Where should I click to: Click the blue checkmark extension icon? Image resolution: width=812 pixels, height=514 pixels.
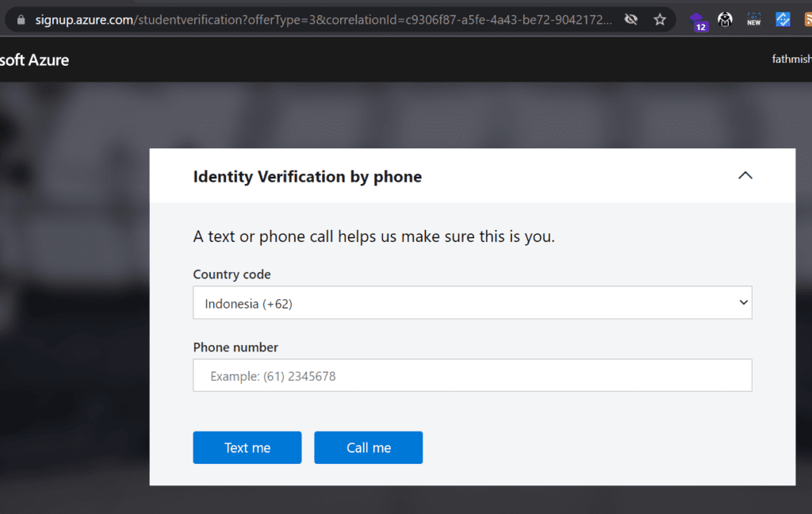coord(783,19)
